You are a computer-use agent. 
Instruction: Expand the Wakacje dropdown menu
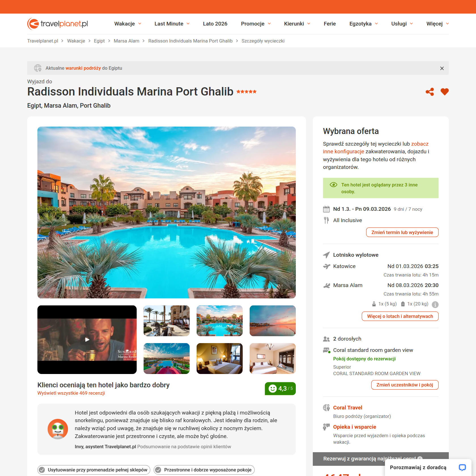(127, 24)
